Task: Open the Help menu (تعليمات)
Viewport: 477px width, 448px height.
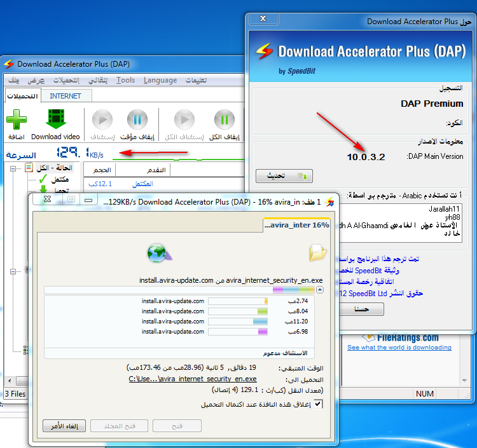Action: click(x=197, y=80)
